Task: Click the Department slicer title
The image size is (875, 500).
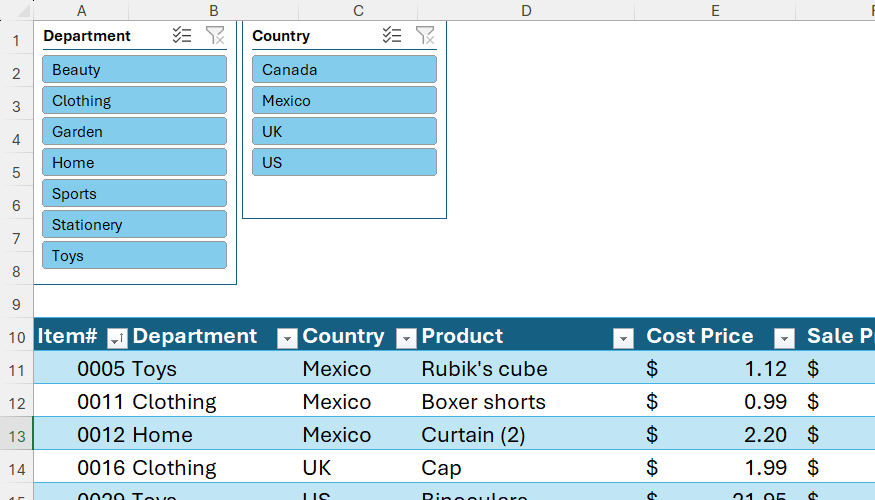Action: point(87,36)
